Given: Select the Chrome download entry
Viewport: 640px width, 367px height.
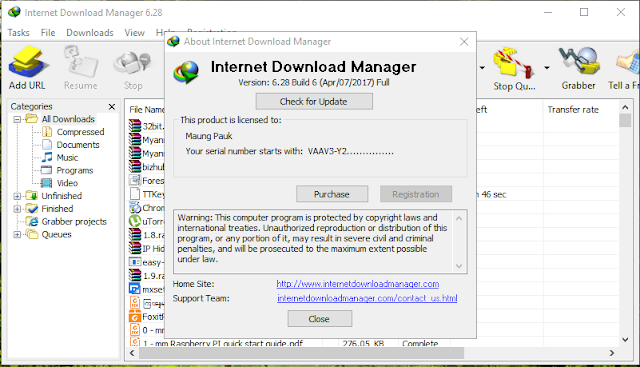Looking at the screenshot, I should click(147, 208).
